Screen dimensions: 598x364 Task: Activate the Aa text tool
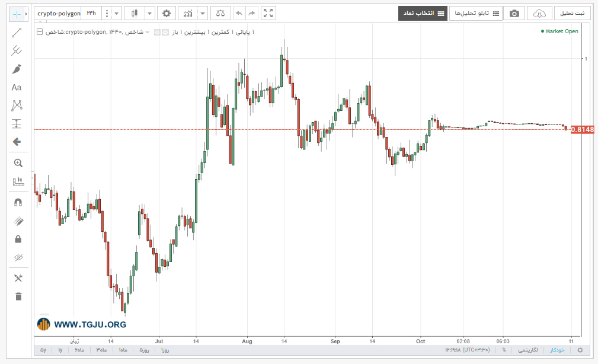coord(17,87)
